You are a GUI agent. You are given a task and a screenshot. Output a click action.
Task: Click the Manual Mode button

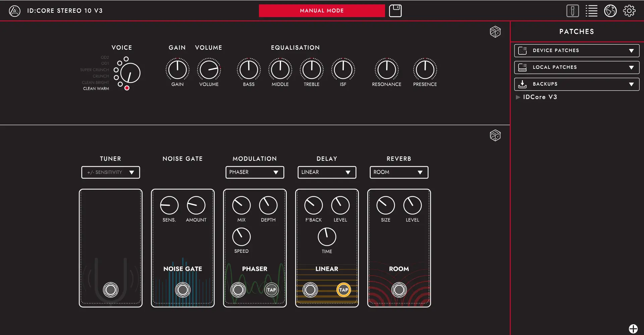coord(322,11)
